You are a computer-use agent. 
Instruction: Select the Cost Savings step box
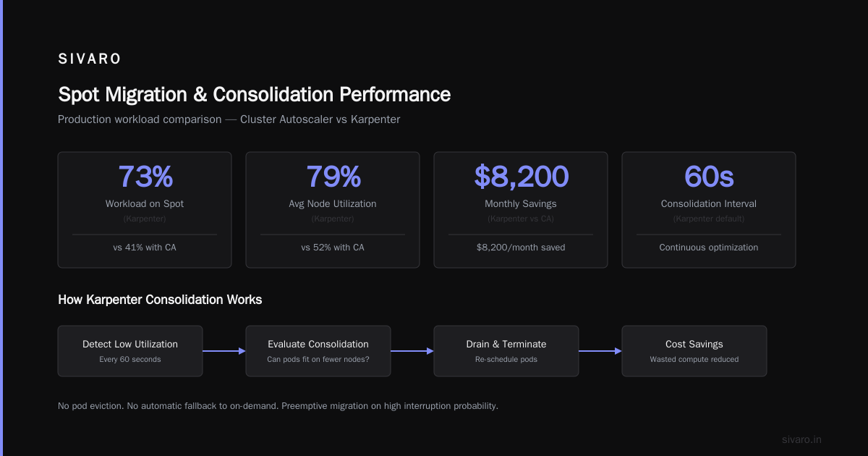[x=694, y=351]
